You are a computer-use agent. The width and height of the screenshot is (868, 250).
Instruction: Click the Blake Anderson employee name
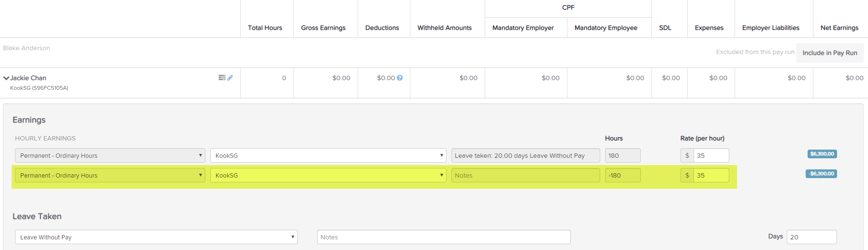pyautogui.click(x=27, y=48)
